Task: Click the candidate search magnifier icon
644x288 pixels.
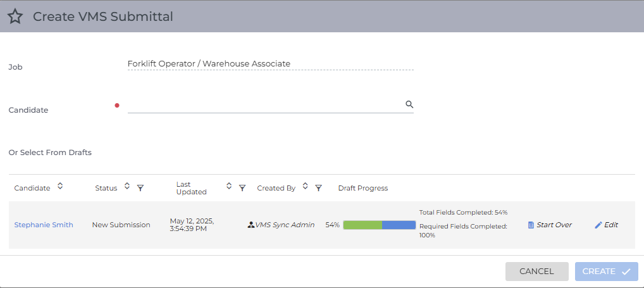Action: click(x=409, y=104)
